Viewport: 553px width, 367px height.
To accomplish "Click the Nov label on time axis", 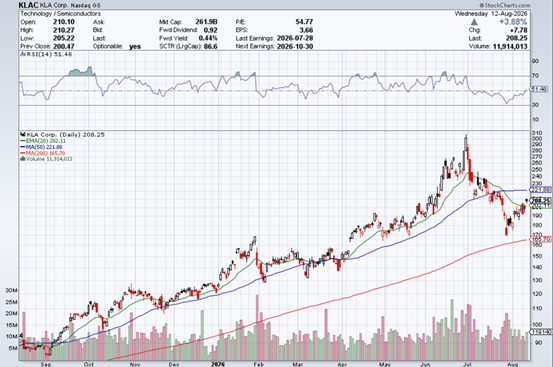I will [135, 364].
